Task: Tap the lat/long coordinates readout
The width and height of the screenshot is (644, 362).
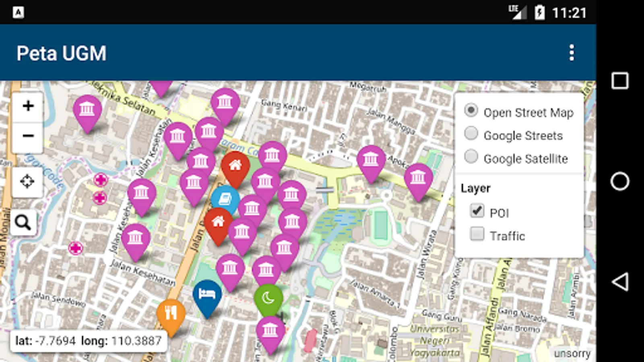Action: tap(88, 341)
